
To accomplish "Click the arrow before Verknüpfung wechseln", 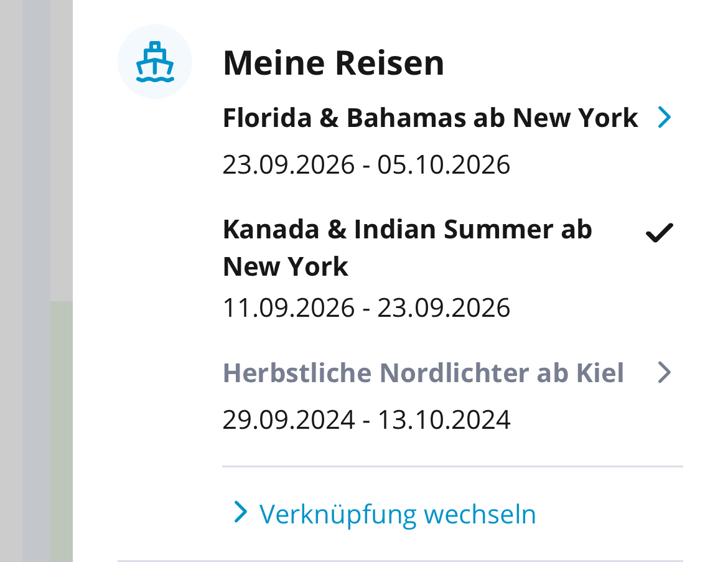I will coord(240,513).
